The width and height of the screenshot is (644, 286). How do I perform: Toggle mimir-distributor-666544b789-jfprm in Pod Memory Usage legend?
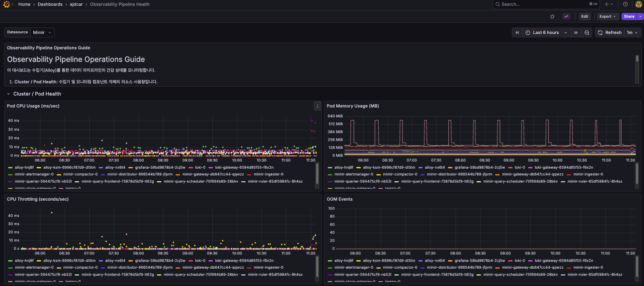pyautogui.click(x=460, y=174)
